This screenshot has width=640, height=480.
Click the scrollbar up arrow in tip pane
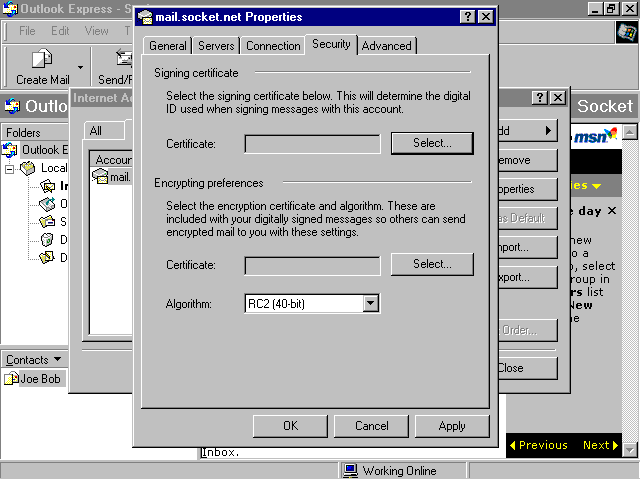pyautogui.click(x=630, y=132)
